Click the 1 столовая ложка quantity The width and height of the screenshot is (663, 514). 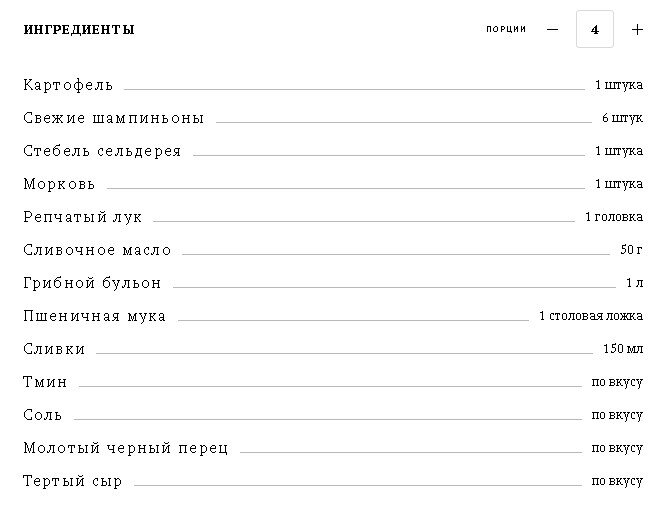(x=591, y=316)
